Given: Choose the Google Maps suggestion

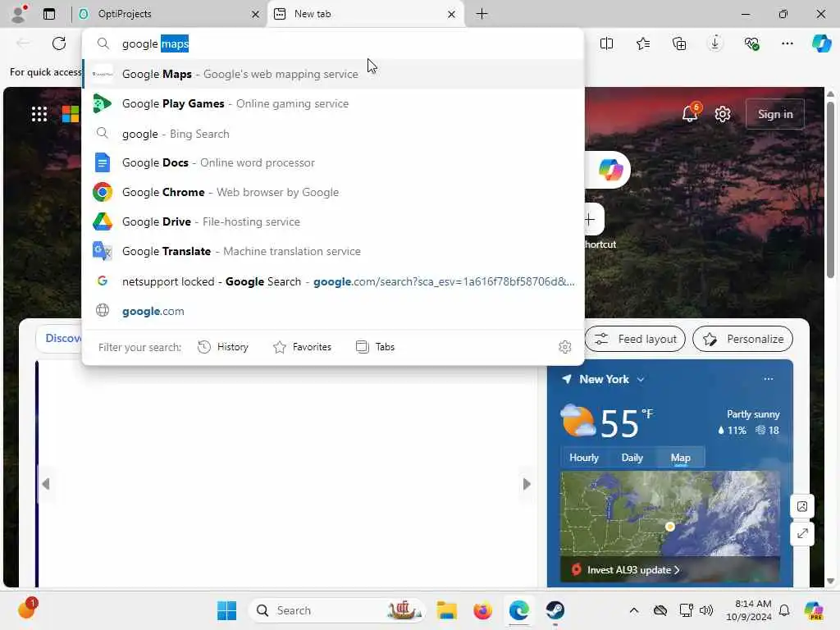Looking at the screenshot, I should 333,74.
